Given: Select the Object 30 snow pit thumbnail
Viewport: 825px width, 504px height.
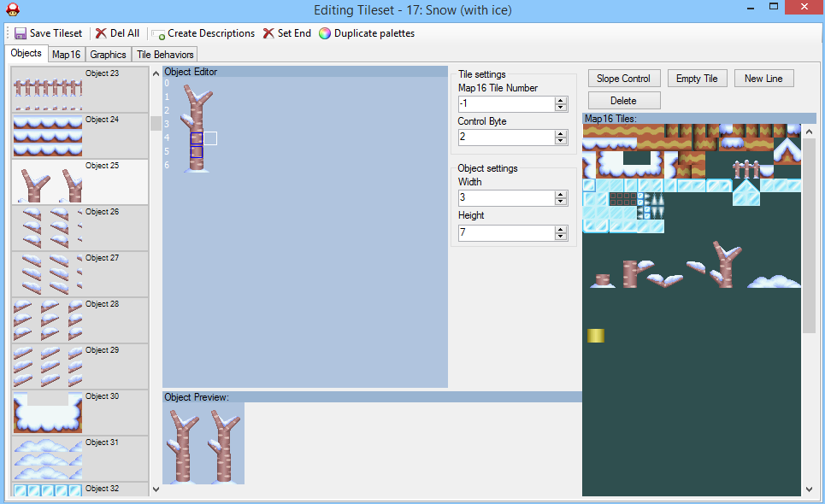Looking at the screenshot, I should 48,413.
